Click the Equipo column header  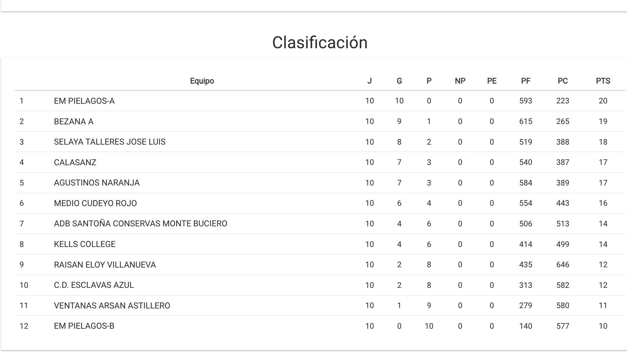click(202, 81)
